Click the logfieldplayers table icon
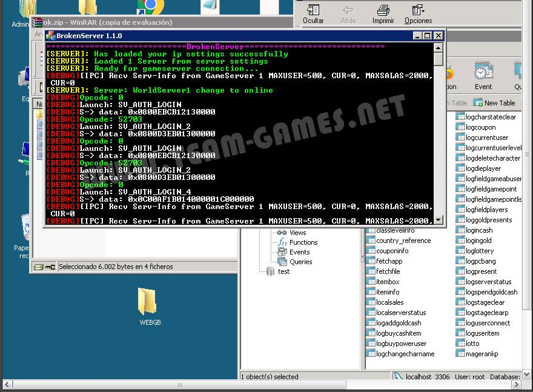 coord(460,210)
